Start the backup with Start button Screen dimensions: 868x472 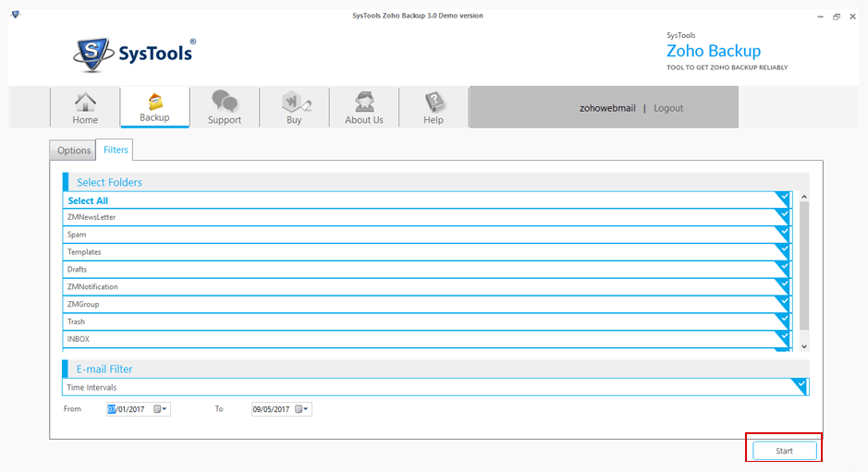[784, 451]
